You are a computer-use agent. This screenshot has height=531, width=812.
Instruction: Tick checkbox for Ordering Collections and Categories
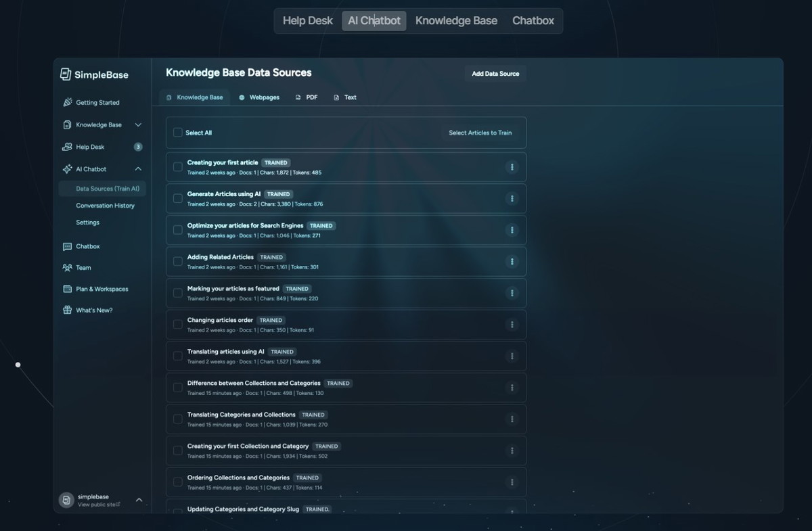178,482
